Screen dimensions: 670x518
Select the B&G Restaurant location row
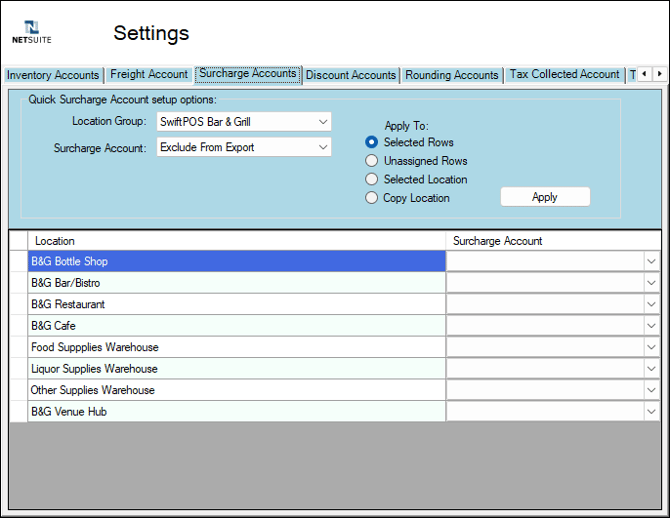237,304
